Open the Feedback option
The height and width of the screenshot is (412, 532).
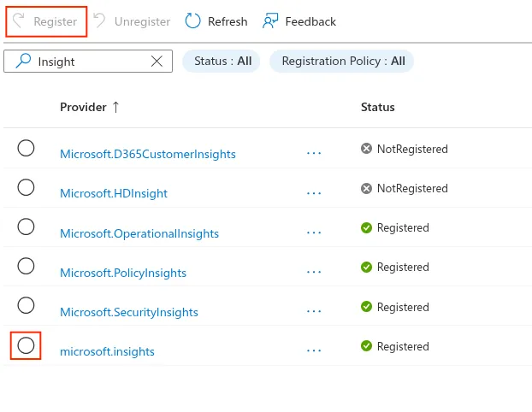coord(299,21)
